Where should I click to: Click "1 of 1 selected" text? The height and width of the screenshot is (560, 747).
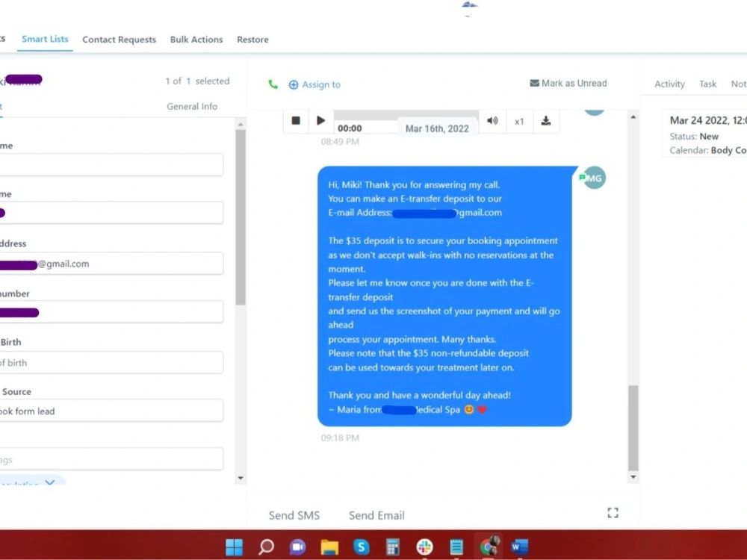197,81
